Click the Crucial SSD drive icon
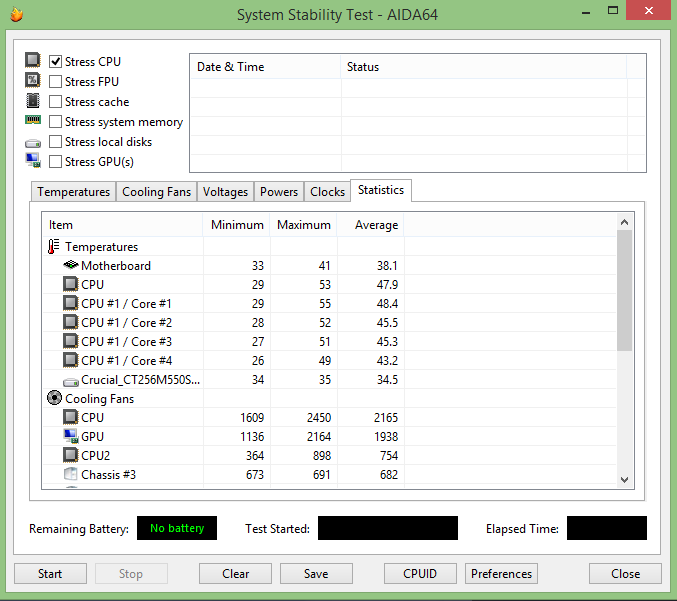 [71, 382]
